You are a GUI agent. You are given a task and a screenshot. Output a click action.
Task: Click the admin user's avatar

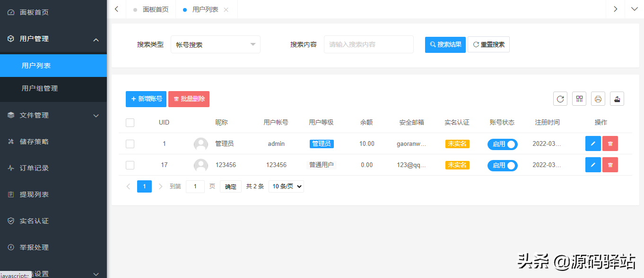[201, 144]
